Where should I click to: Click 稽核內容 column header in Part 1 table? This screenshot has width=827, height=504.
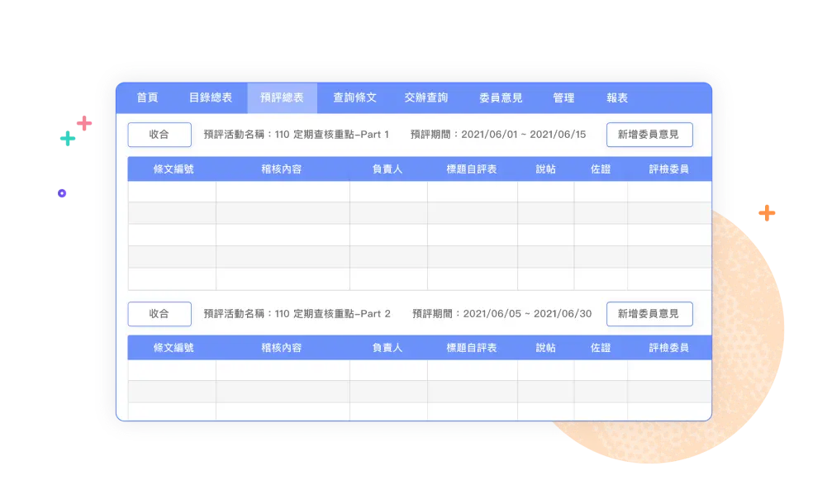281,169
